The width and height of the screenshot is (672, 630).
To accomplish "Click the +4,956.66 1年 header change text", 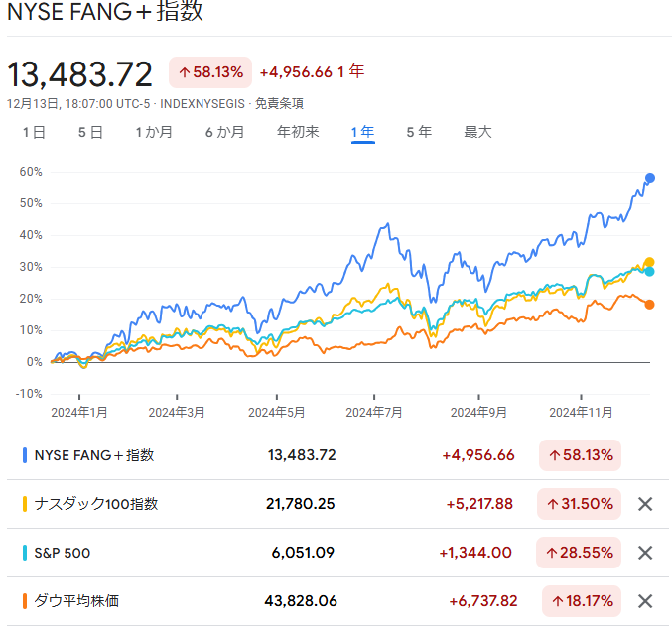I will (x=312, y=72).
